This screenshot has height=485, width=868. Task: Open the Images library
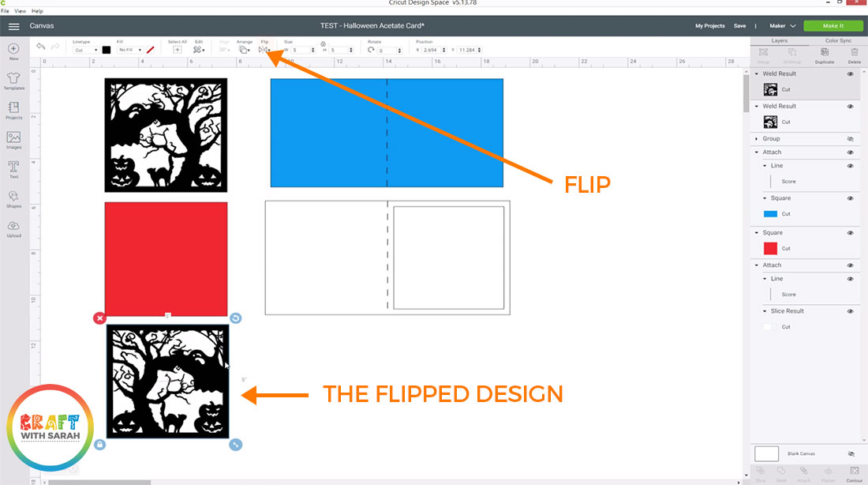14,141
